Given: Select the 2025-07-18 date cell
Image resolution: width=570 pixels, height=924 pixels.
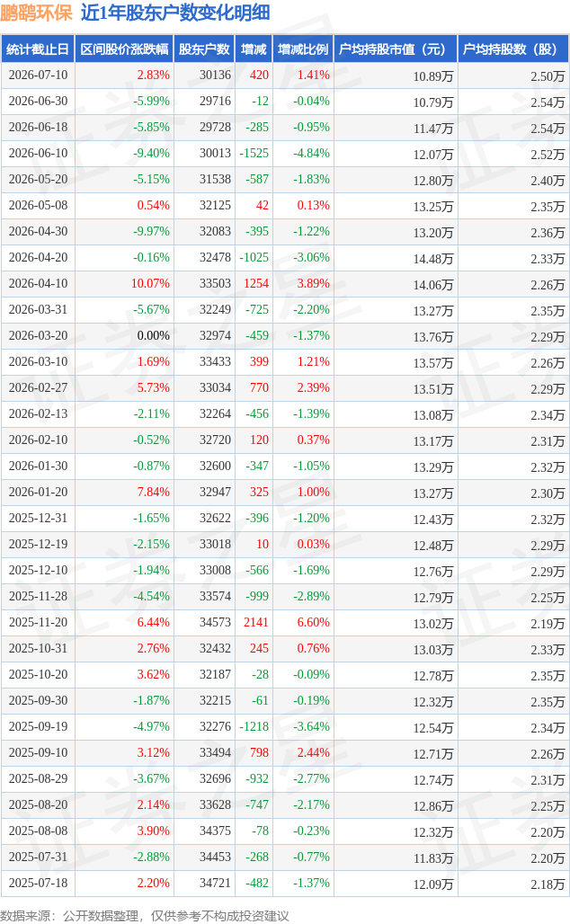Looking at the screenshot, I should tap(39, 883).
